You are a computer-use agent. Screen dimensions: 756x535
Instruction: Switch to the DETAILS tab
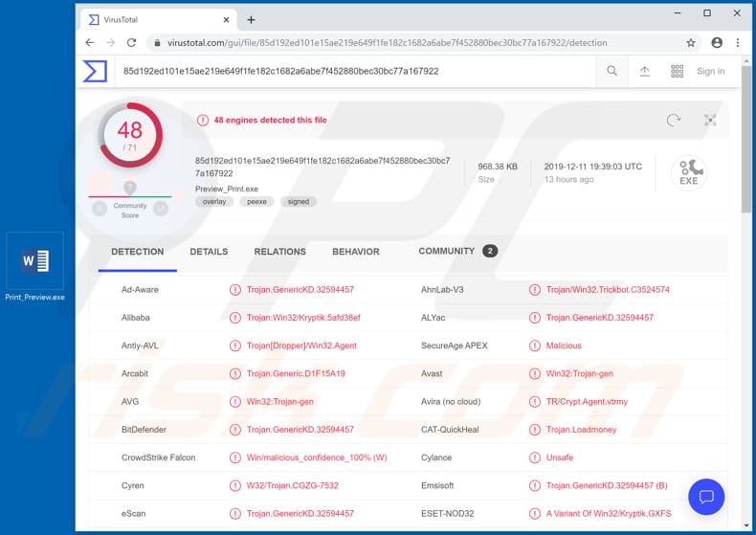209,252
